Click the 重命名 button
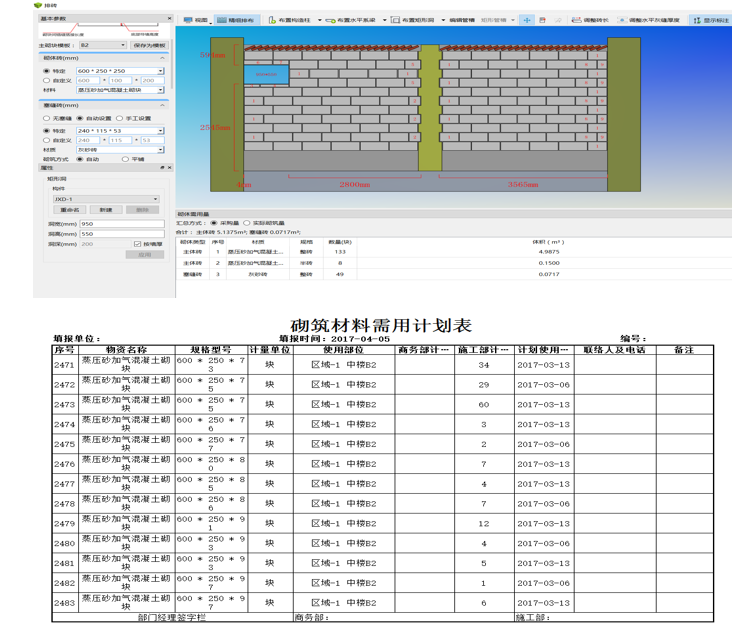Image resolution: width=755 pixels, height=634 pixels. click(x=70, y=210)
